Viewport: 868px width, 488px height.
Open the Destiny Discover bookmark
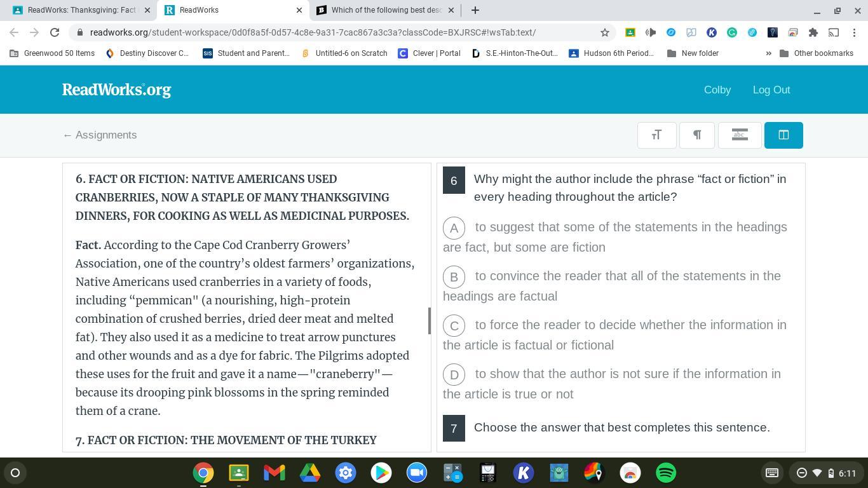click(x=147, y=53)
